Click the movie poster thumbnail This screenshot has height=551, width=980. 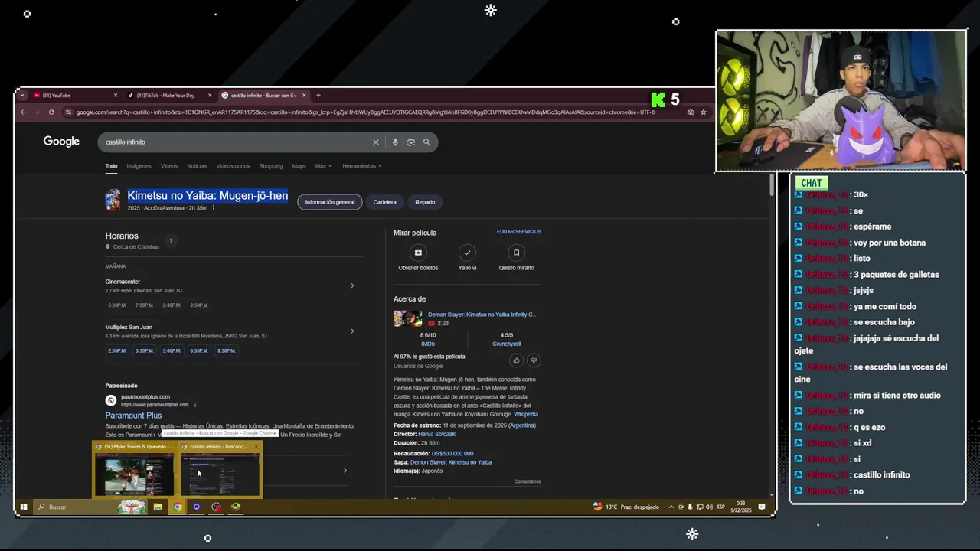click(113, 200)
